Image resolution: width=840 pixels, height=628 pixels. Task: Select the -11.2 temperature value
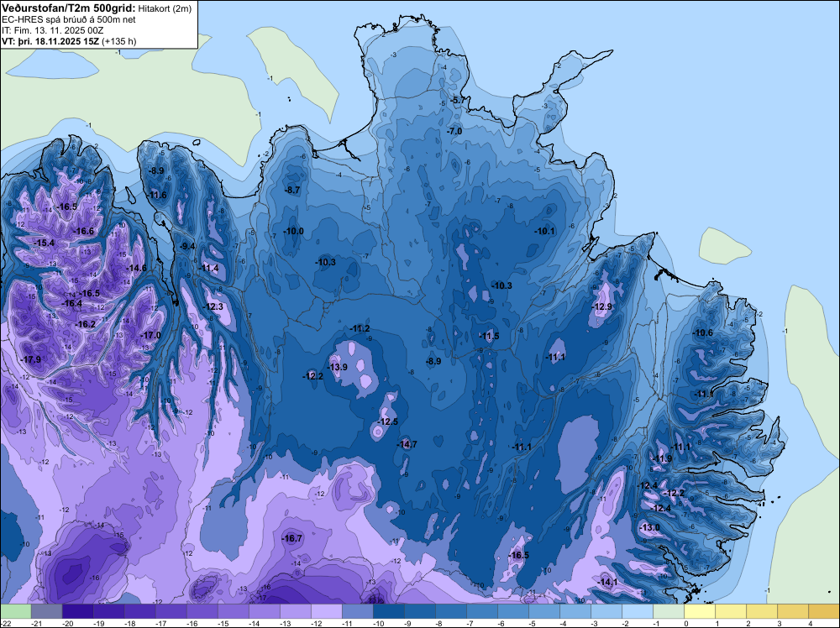tap(360, 329)
